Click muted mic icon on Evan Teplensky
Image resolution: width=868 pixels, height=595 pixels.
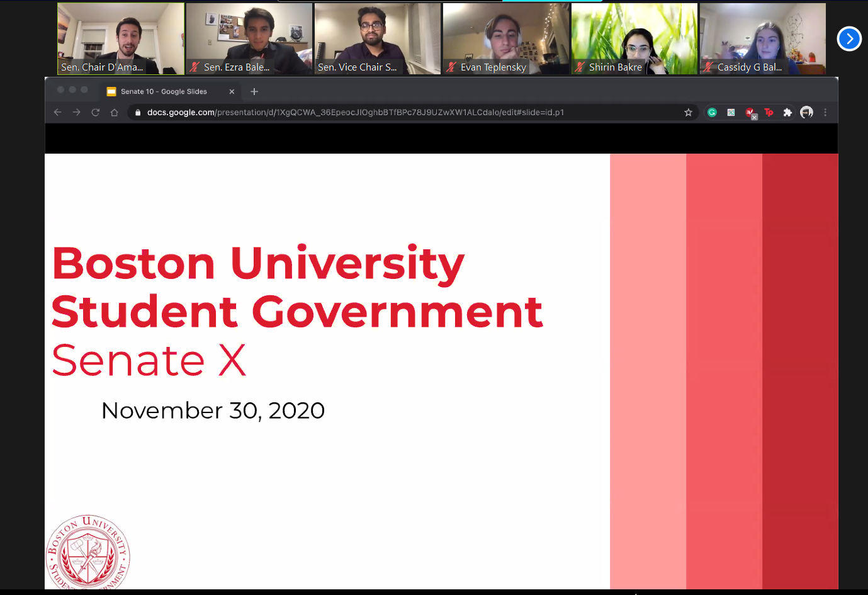451,67
